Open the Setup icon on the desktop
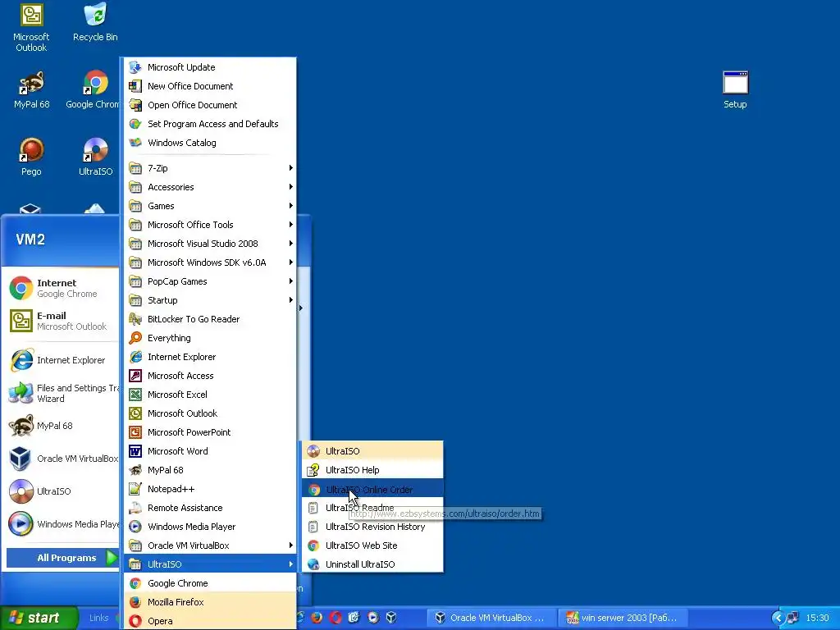The image size is (840, 630). tap(735, 90)
